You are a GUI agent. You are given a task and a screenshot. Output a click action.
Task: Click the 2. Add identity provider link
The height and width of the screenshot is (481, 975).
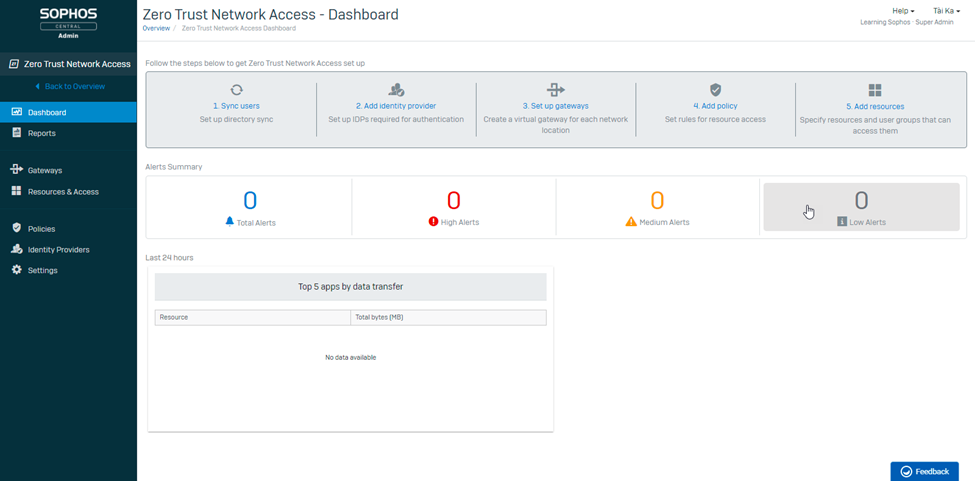tap(396, 106)
